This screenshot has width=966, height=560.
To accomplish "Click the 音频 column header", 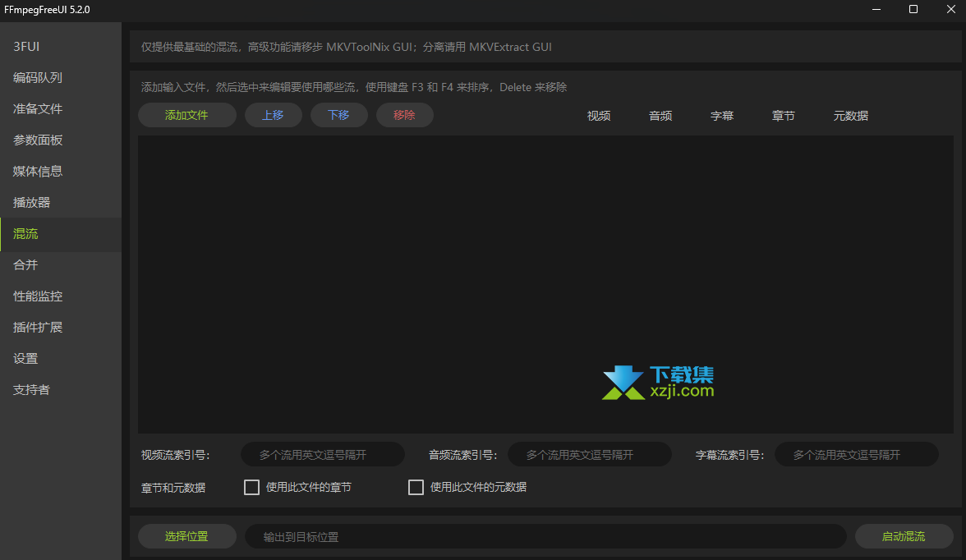I will [x=660, y=116].
